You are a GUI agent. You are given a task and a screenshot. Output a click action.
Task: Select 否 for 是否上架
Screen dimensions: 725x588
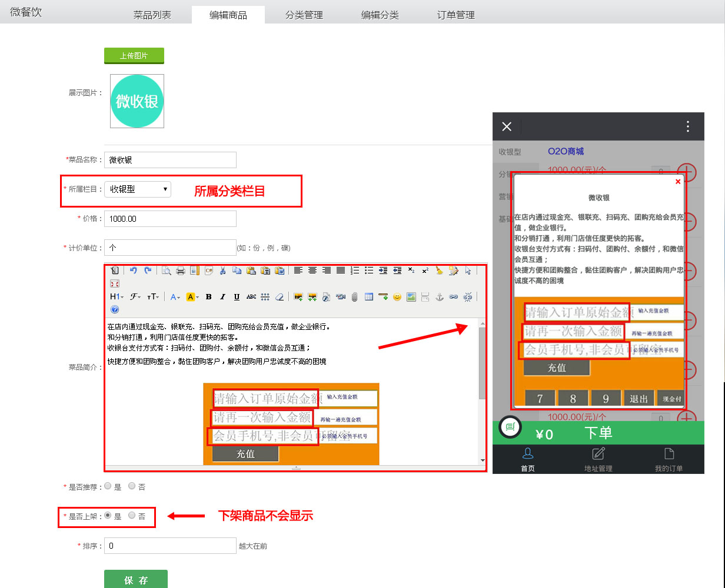pos(132,516)
